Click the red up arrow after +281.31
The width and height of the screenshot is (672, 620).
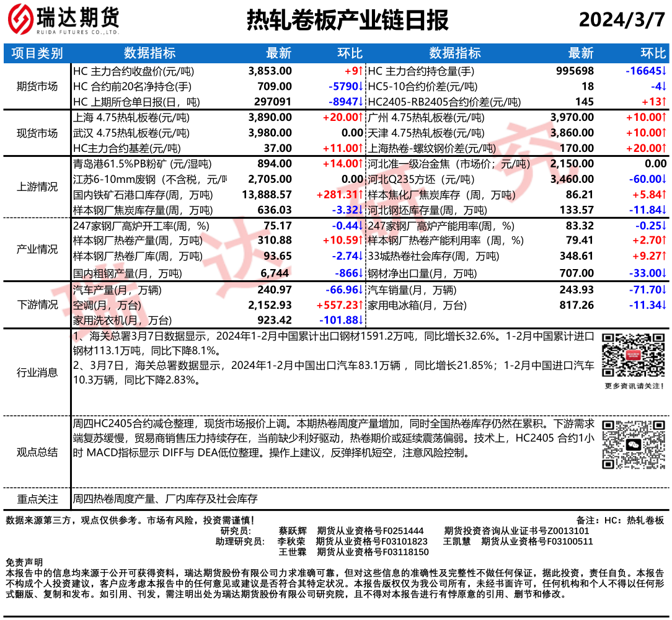pyautogui.click(x=360, y=195)
